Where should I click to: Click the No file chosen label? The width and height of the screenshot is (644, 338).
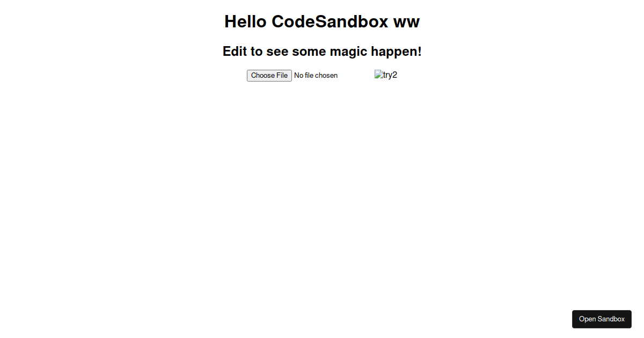[x=316, y=76]
